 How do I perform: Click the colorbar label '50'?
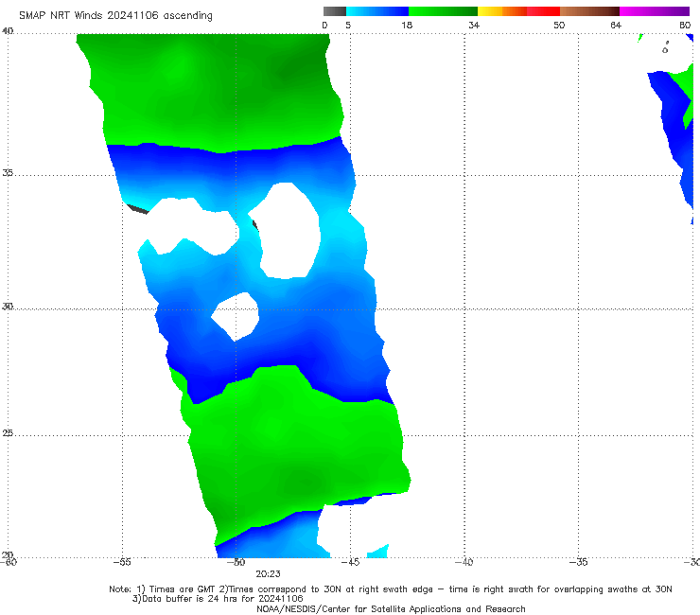click(559, 26)
